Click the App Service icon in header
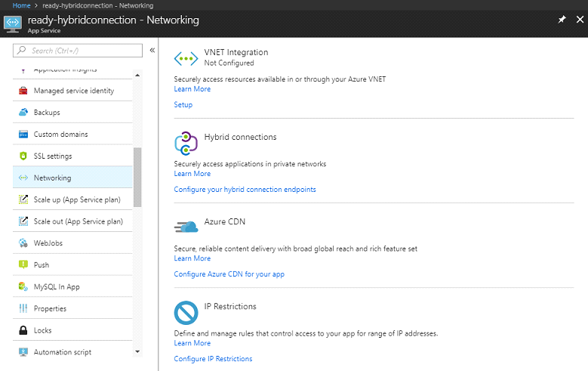588x371 pixels. [x=13, y=24]
